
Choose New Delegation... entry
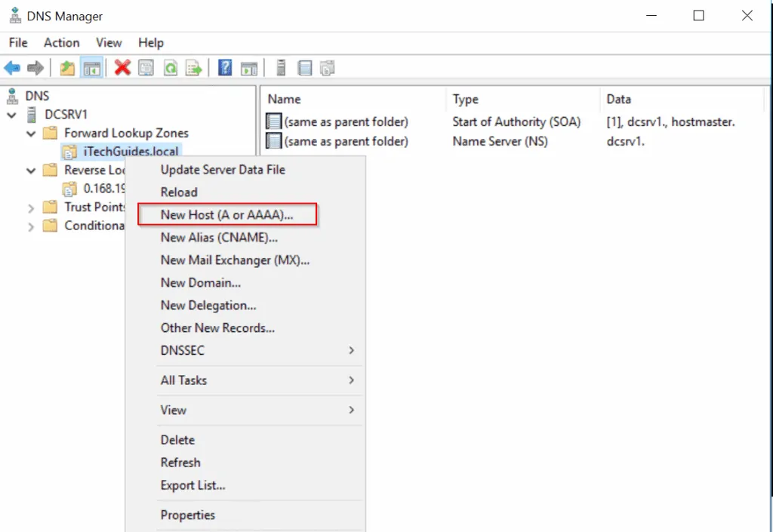pyautogui.click(x=208, y=306)
